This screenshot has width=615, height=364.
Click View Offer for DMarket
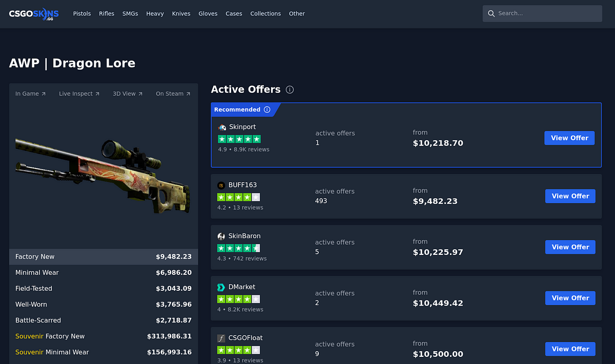pyautogui.click(x=570, y=298)
